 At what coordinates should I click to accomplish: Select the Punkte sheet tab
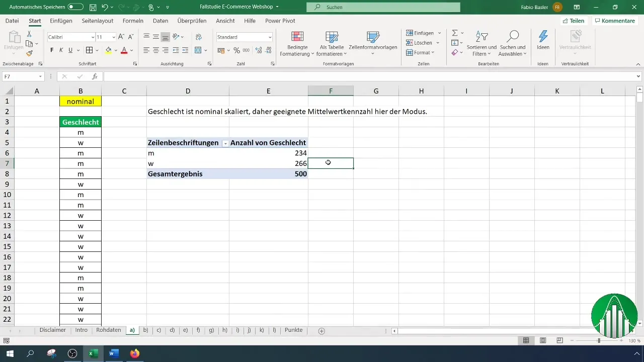point(293,330)
